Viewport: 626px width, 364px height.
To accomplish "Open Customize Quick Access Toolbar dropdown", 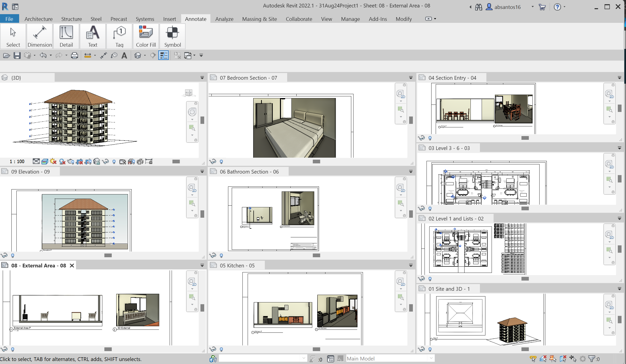I will [x=201, y=55].
